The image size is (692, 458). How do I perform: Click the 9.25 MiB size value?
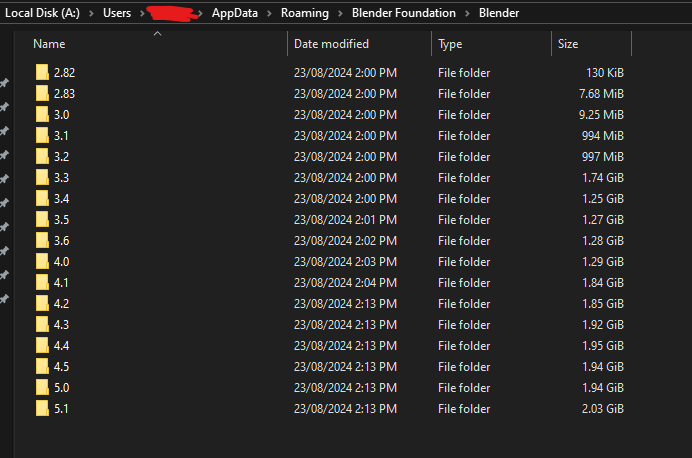point(602,115)
